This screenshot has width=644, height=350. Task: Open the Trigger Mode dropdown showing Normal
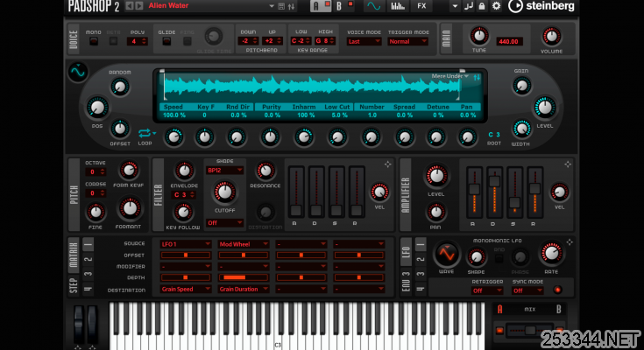pyautogui.click(x=407, y=41)
